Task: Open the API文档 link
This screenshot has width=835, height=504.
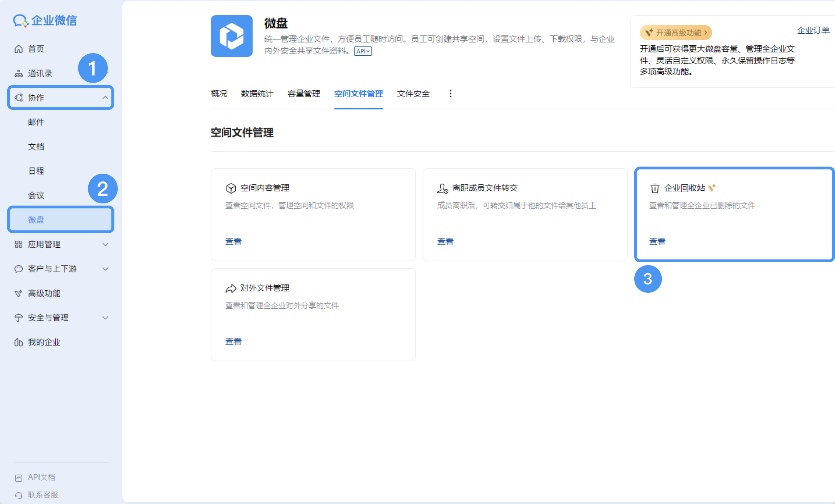Action: (42, 477)
